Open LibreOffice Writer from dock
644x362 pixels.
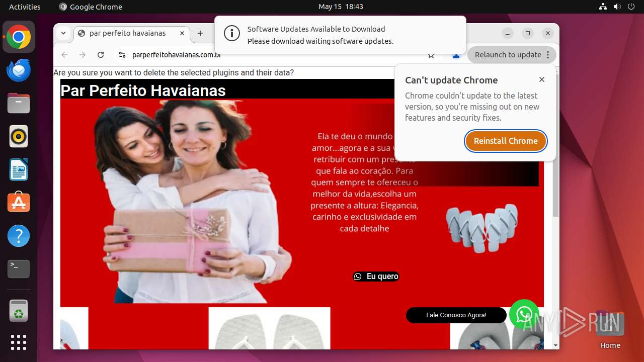19,169
